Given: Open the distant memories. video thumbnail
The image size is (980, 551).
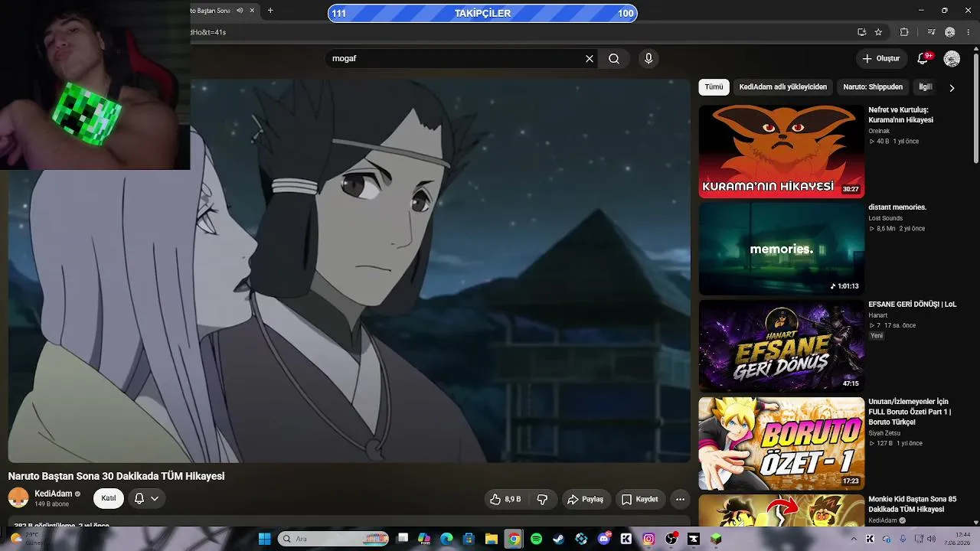Looking at the screenshot, I should coord(781,249).
